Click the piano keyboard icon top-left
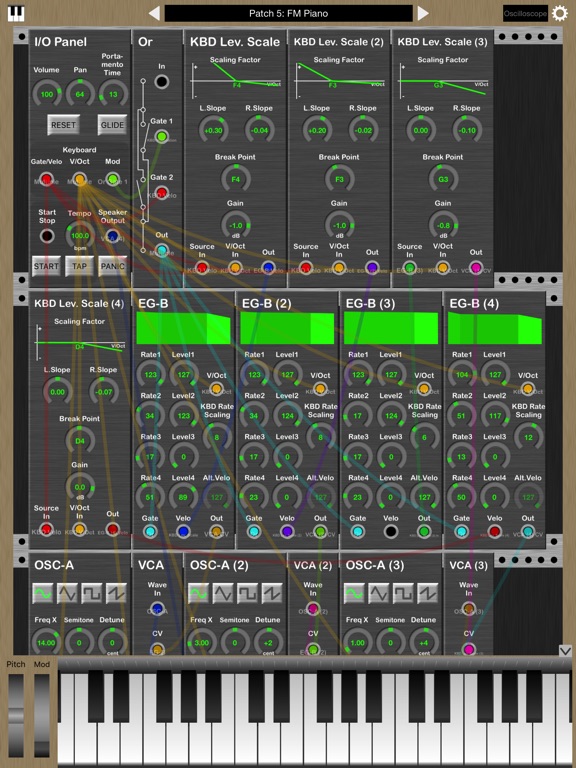Image resolution: width=576 pixels, height=768 pixels. (x=16, y=13)
